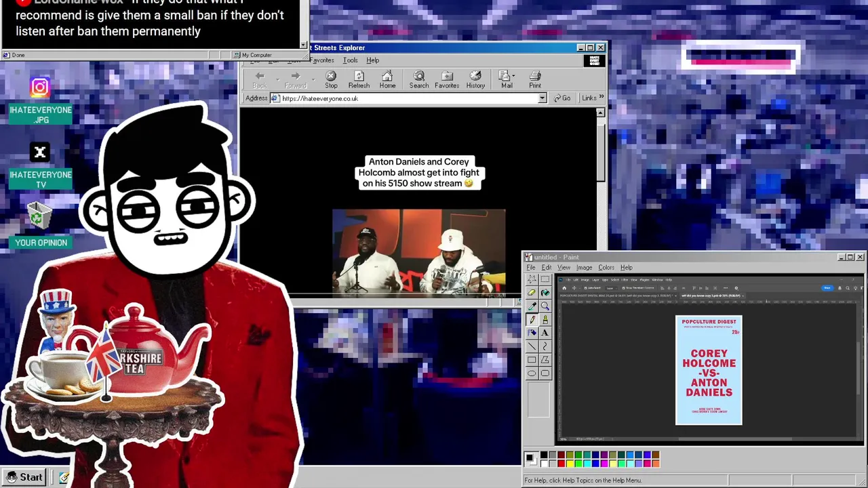Image resolution: width=868 pixels, height=488 pixels.
Task: Select the Brush tool in Paint
Action: [x=545, y=319]
